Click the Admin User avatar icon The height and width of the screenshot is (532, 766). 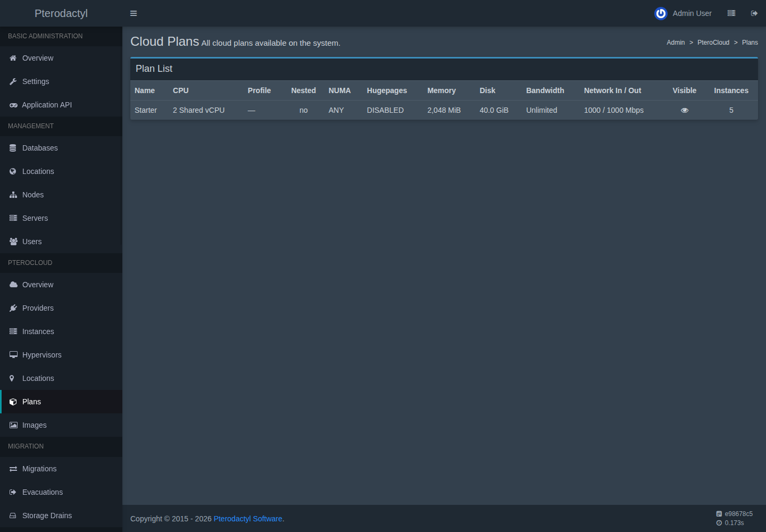[661, 13]
